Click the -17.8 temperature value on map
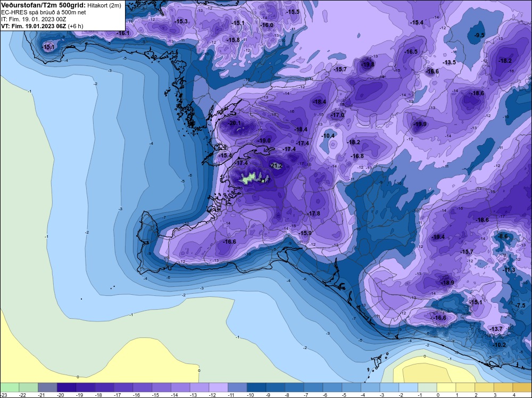Image resolution: width=532 pixels, height=398 pixels. pyautogui.click(x=314, y=213)
